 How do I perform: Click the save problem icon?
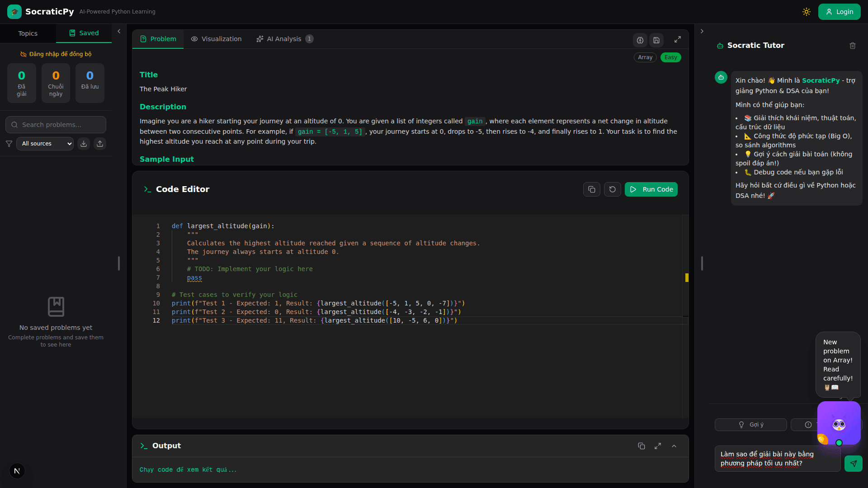click(656, 40)
